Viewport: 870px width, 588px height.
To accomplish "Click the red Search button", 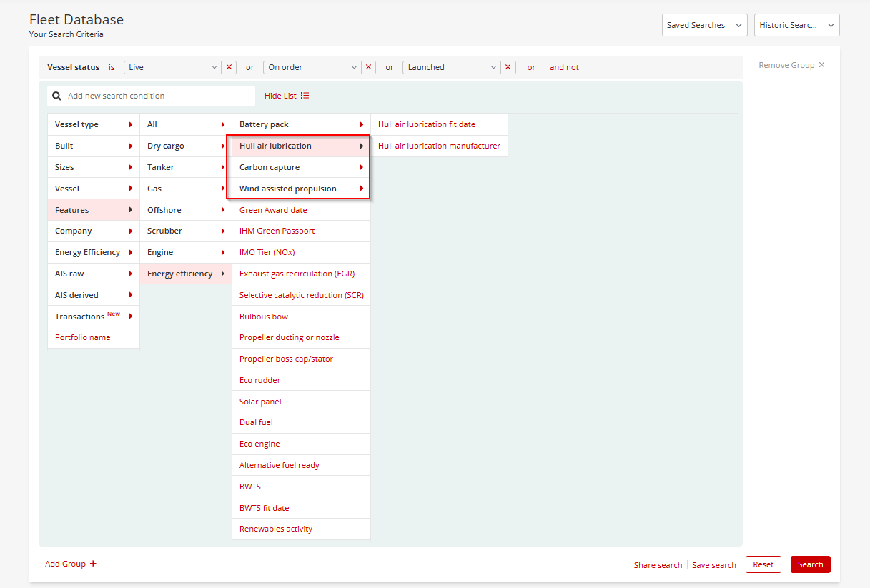I will (810, 564).
